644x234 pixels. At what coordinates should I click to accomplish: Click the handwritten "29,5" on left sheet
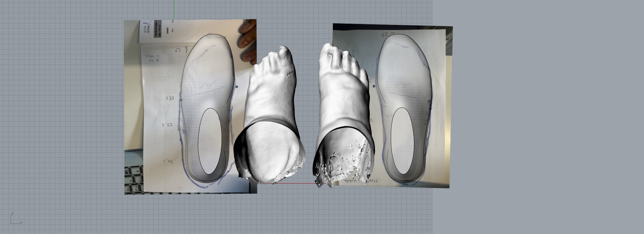(x=167, y=125)
